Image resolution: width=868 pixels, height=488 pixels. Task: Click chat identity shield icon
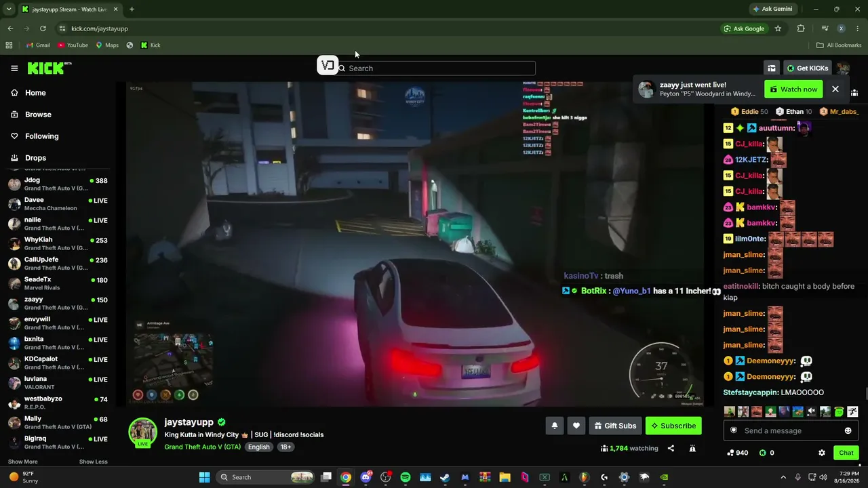pyautogui.click(x=733, y=430)
